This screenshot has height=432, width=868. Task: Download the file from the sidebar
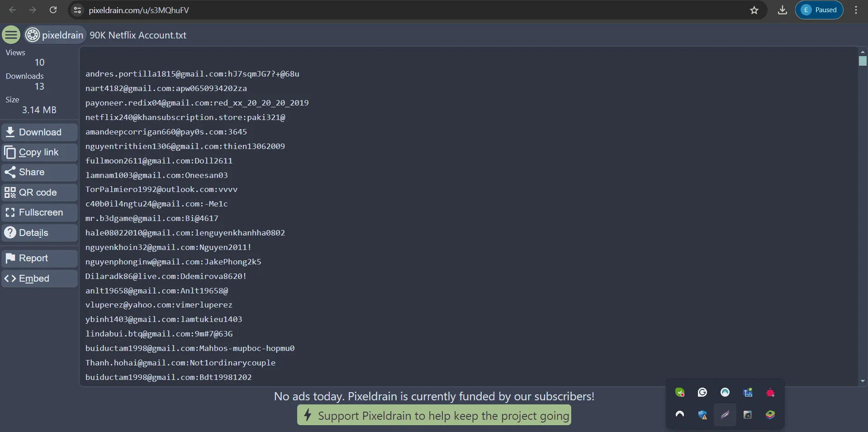point(39,132)
